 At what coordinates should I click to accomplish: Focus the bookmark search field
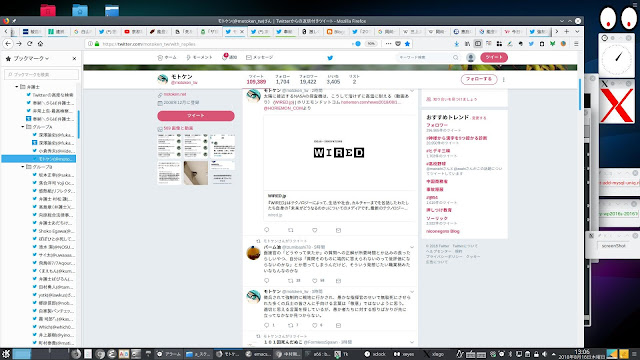point(41,74)
